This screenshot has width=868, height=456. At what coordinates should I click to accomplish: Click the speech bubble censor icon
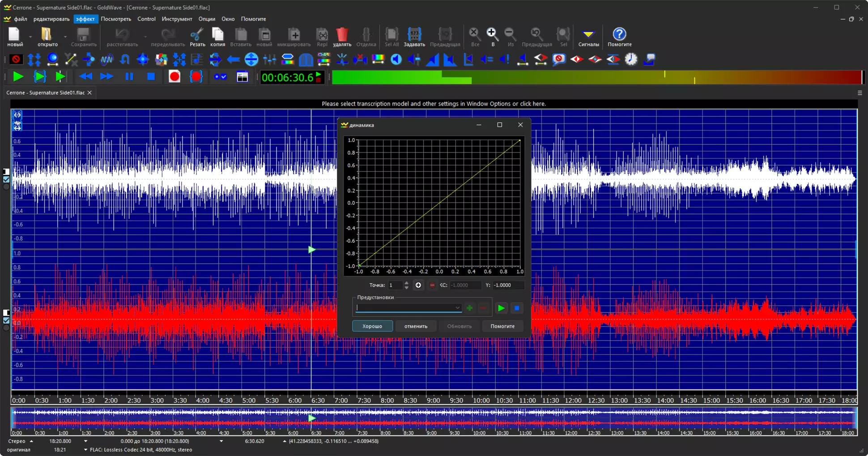(559, 59)
